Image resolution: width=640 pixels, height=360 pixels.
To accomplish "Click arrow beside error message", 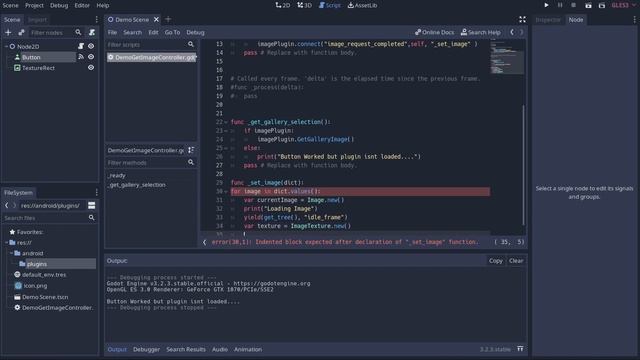I will tap(204, 242).
